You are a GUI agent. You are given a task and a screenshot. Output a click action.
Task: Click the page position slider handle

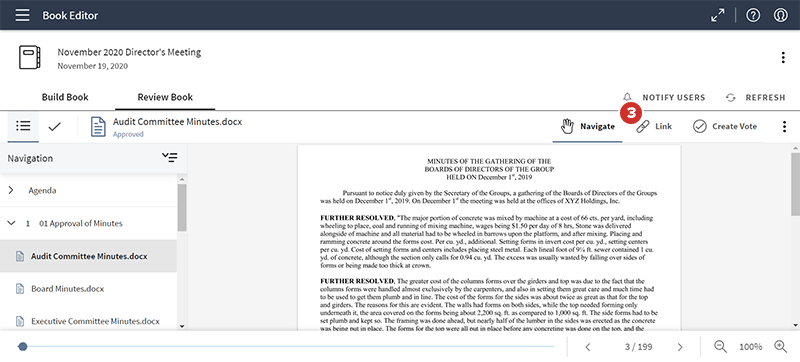pyautogui.click(x=22, y=347)
